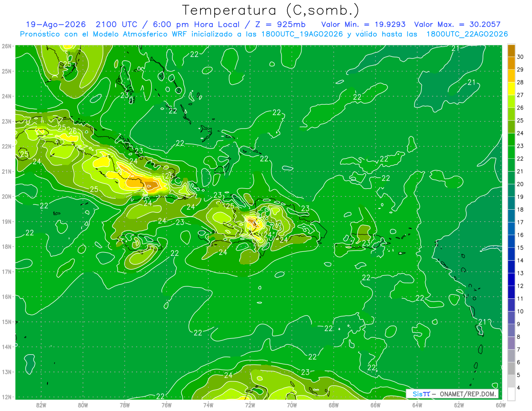The width and height of the screenshot is (532, 411).
Task: Click the '60W' longitude axis label
Action: (501, 405)
